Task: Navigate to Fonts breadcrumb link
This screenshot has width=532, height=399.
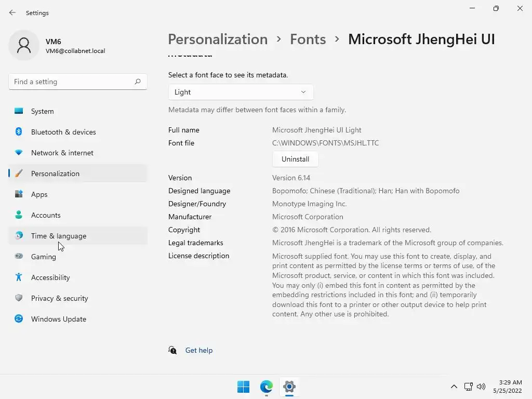Action: click(308, 39)
